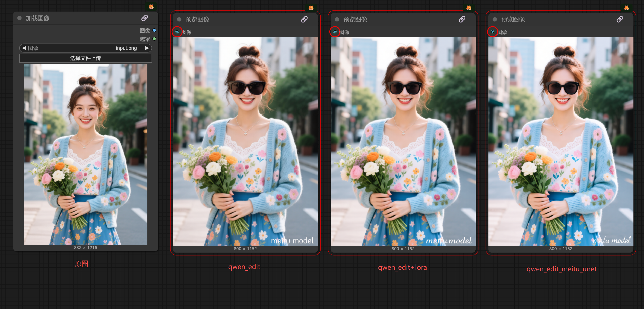Viewport: 644px width, 309px height.
Task: Click fox badge above qwen_edit+lora preview node
Action: [469, 8]
